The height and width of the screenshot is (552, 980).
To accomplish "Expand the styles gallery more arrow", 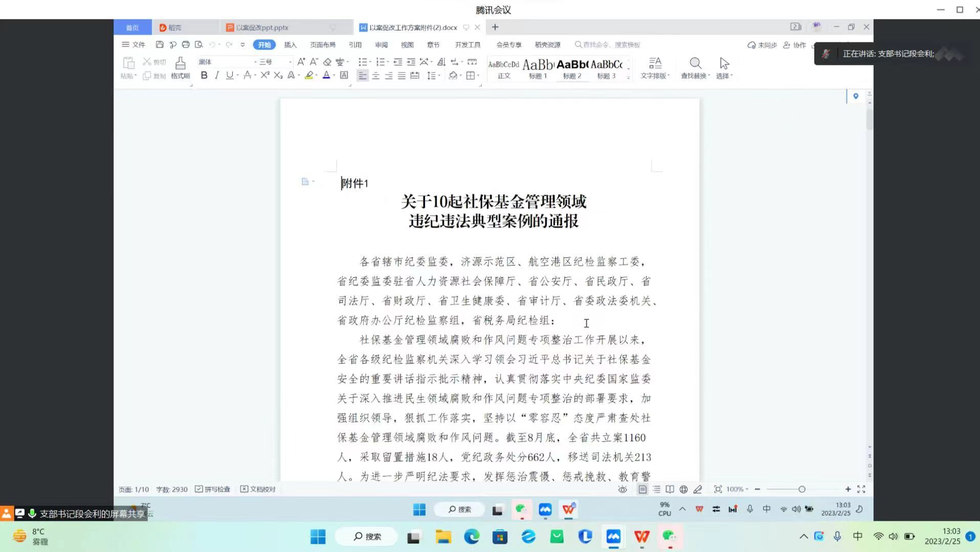I will (x=629, y=77).
